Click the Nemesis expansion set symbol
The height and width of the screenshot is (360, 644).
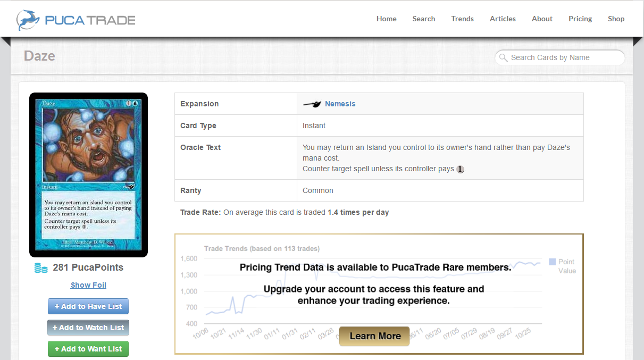tap(312, 104)
